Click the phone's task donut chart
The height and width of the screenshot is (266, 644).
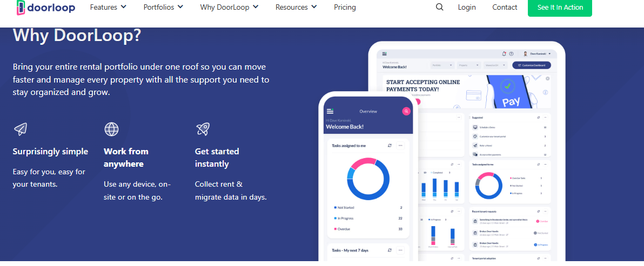(x=368, y=179)
